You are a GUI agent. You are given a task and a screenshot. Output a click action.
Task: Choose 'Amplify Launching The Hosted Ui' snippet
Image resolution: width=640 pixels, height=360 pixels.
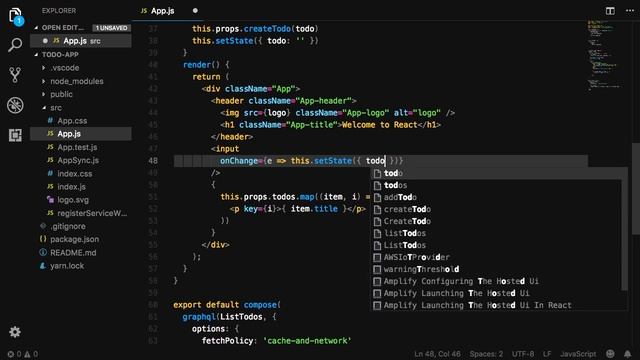tap(497, 293)
